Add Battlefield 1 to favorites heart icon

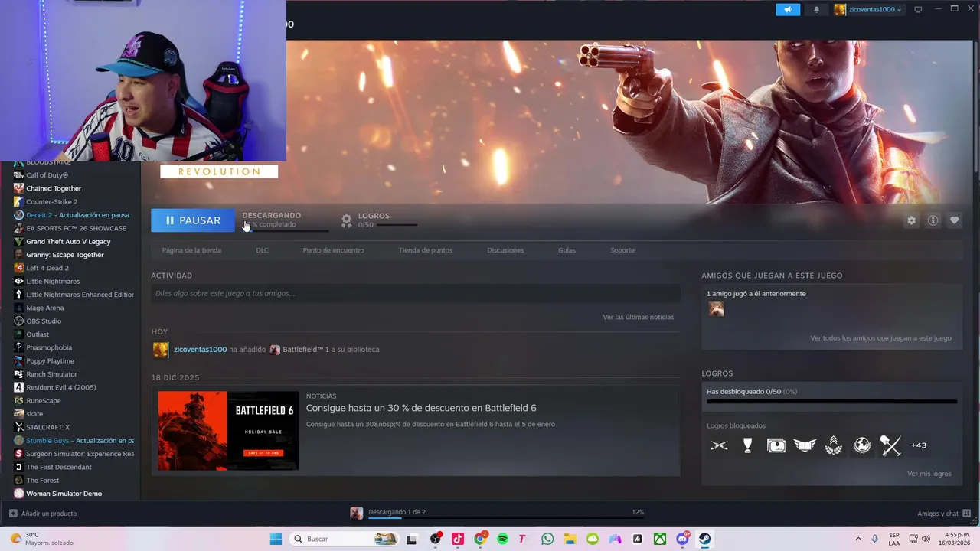pyautogui.click(x=954, y=220)
